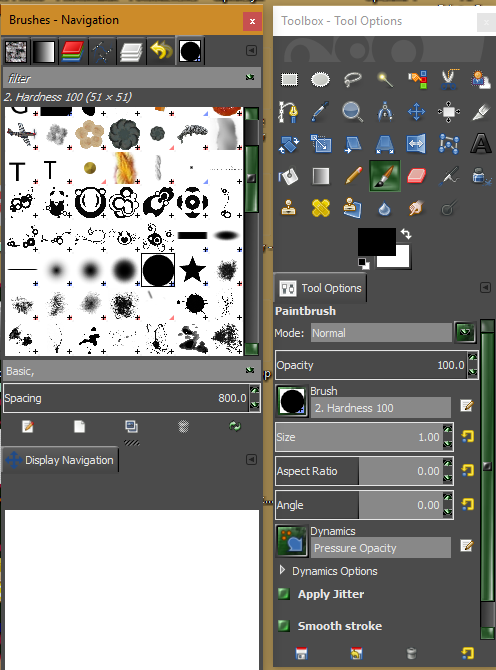Select the Fuzzy Select magic wand
Screen dimensions: 496x670
[x=384, y=79]
